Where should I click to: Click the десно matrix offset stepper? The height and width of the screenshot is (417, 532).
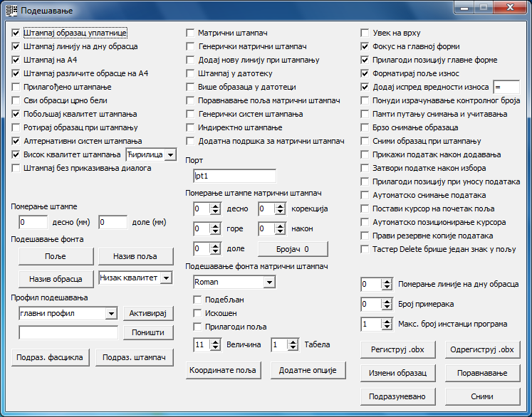[207, 208]
